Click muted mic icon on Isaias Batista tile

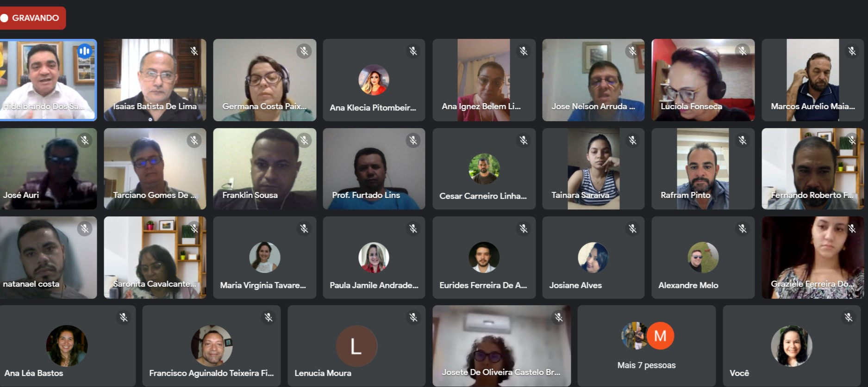pos(194,51)
